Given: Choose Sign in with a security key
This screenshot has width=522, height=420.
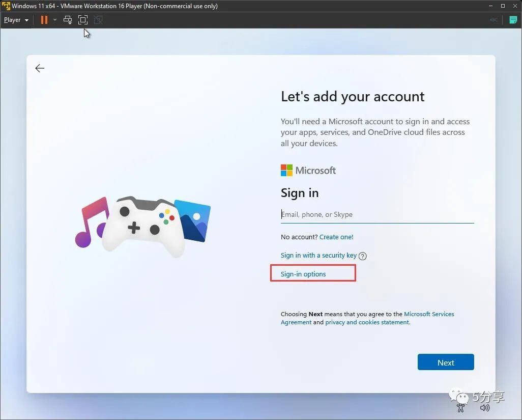Looking at the screenshot, I should tap(318, 255).
